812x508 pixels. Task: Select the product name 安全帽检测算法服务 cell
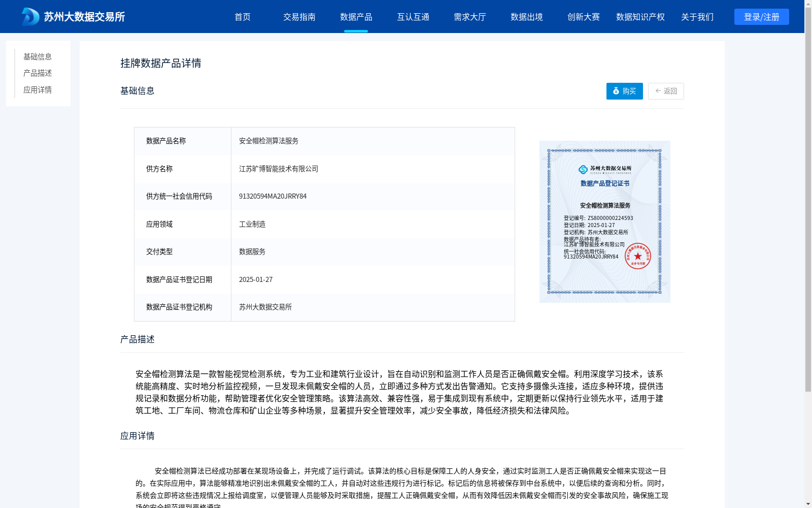(373, 141)
